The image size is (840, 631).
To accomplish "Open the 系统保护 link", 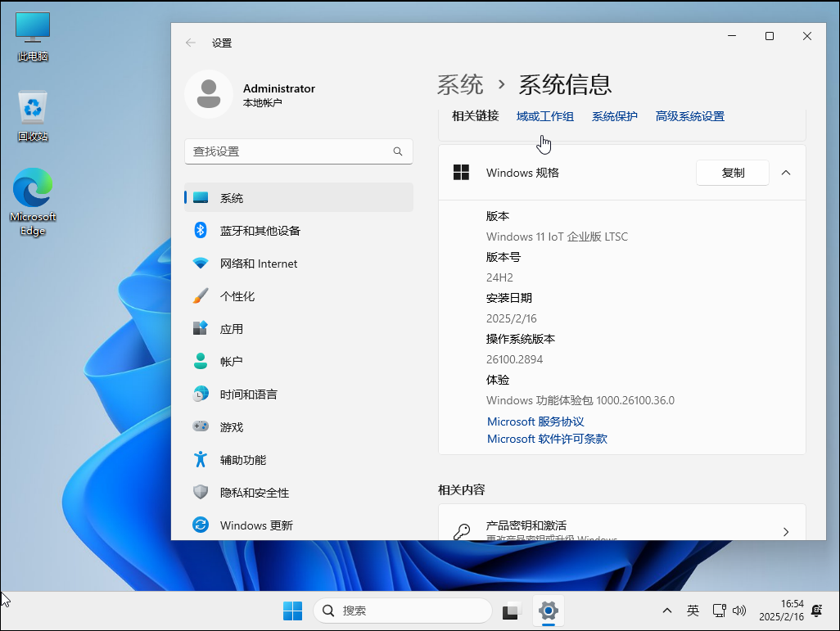I will pos(615,116).
